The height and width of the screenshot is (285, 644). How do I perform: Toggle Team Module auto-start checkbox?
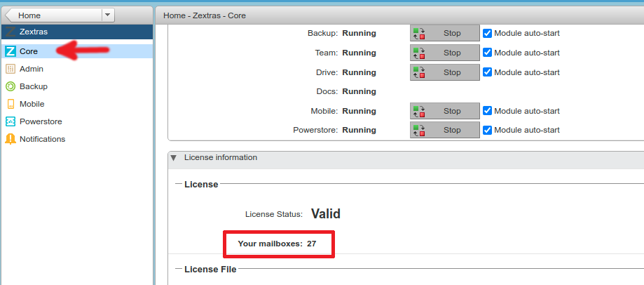click(x=488, y=53)
